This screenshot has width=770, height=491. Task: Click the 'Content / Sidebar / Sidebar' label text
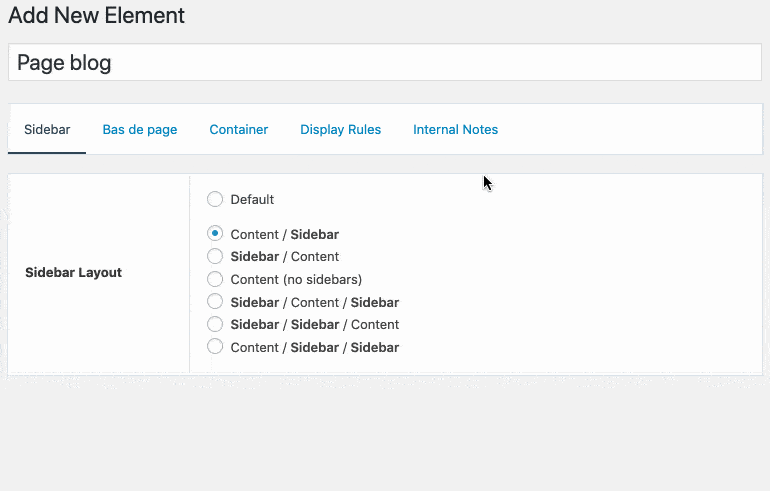coord(314,347)
